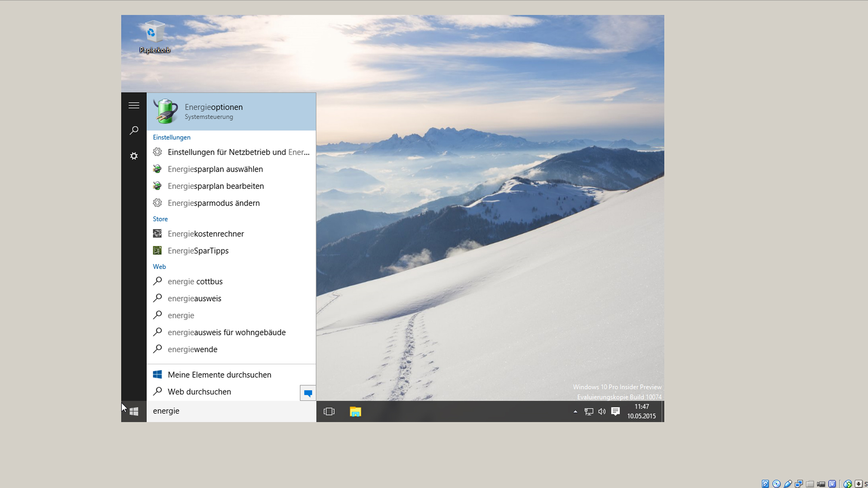The height and width of the screenshot is (488, 868).
Task: Search web for energieausweis
Action: pyautogui.click(x=231, y=298)
